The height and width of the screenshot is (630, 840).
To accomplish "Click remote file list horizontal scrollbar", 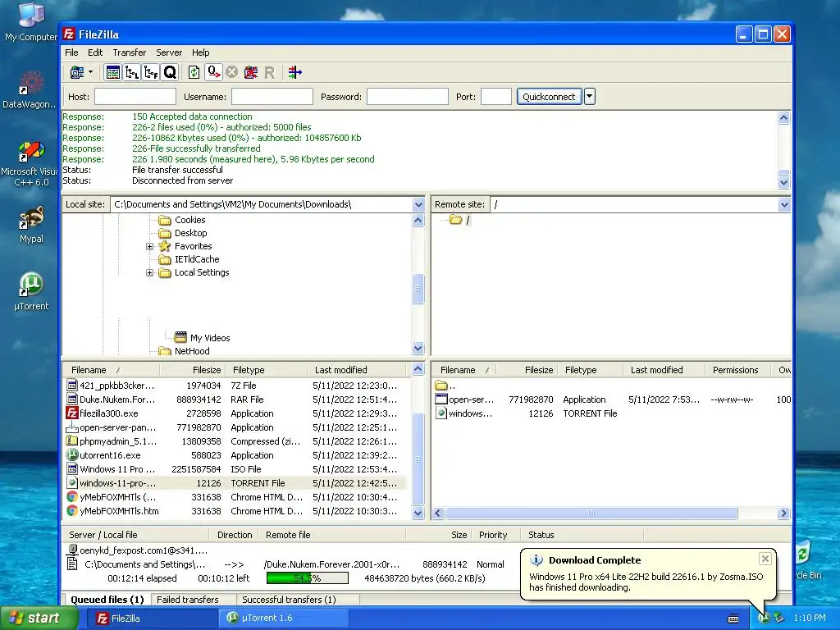I will pos(591,514).
